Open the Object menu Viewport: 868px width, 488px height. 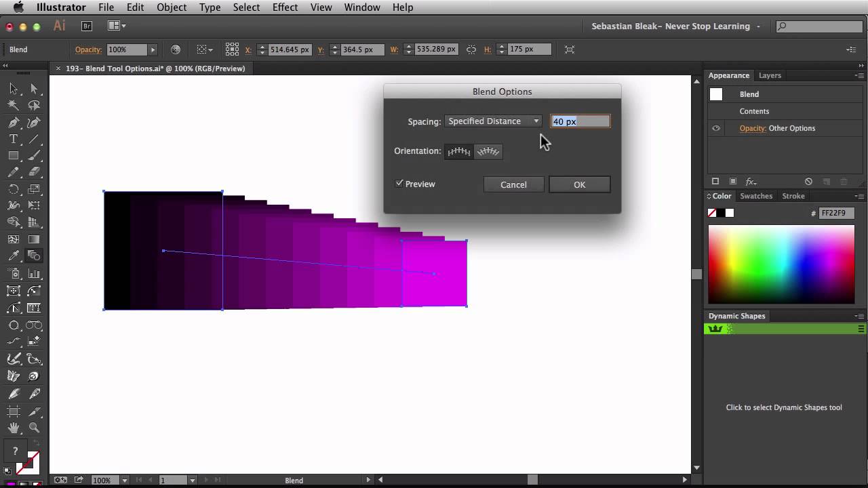[x=172, y=7]
